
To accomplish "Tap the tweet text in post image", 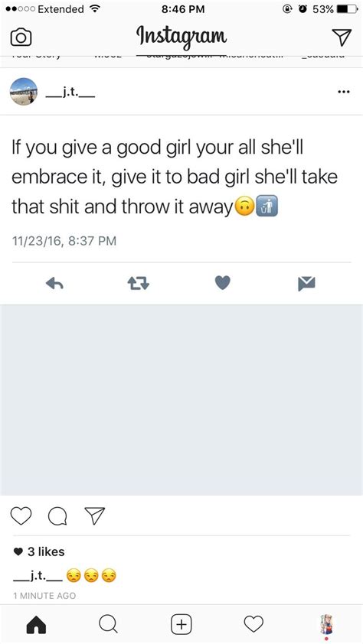I will 175,177.
